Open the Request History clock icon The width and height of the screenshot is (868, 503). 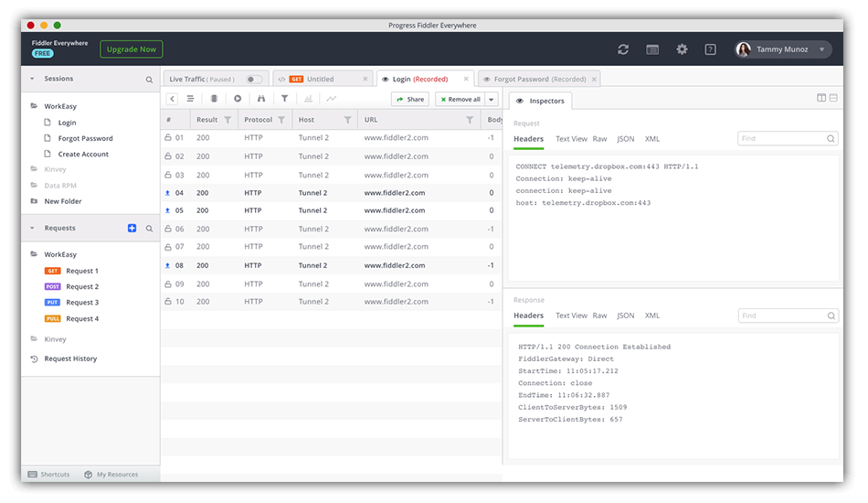pos(34,359)
